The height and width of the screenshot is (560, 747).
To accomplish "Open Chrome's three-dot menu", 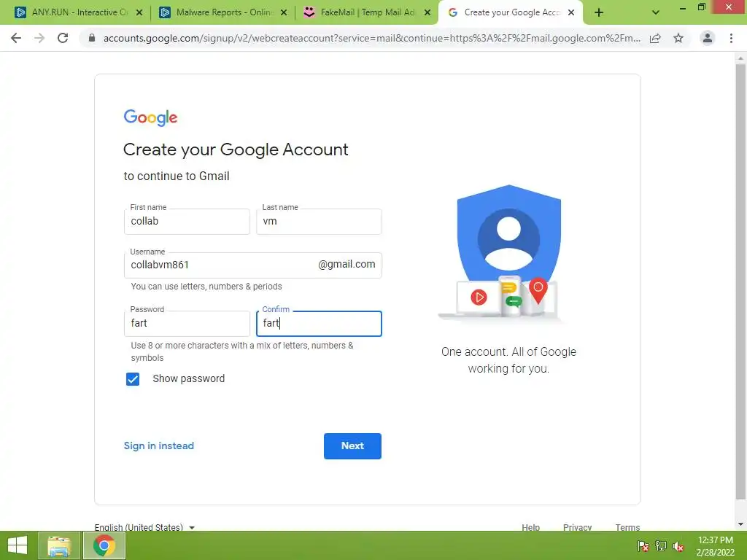I will pos(731,38).
